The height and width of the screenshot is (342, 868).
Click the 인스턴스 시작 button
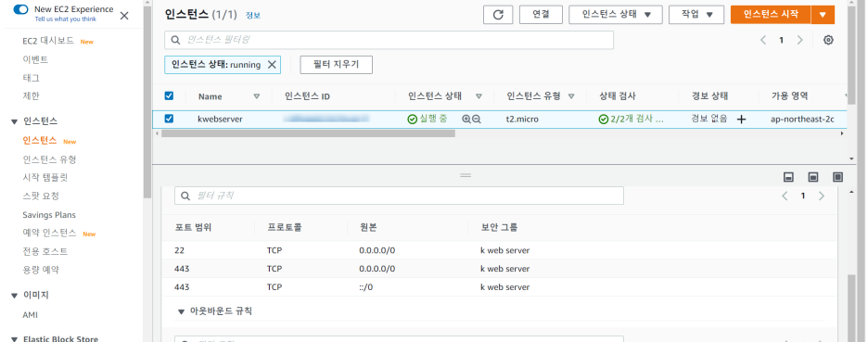tap(771, 15)
